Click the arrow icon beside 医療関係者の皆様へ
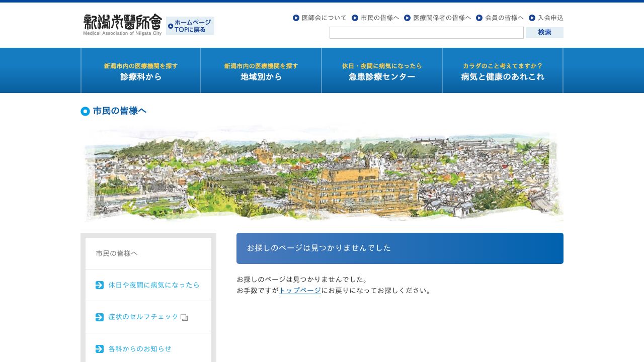The width and height of the screenshot is (644, 362). click(x=406, y=18)
